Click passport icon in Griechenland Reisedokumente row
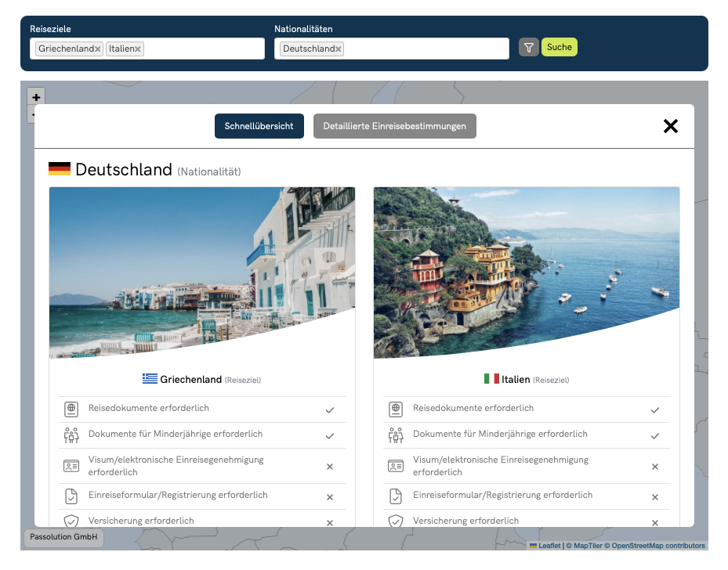The width and height of the screenshot is (728, 570). pyautogui.click(x=71, y=409)
